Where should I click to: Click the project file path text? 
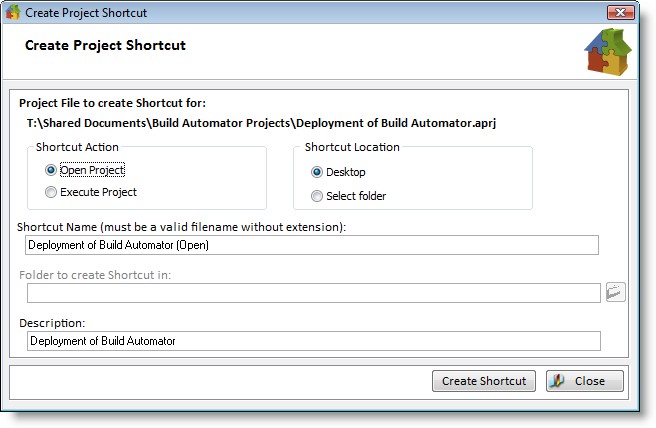[x=261, y=123]
